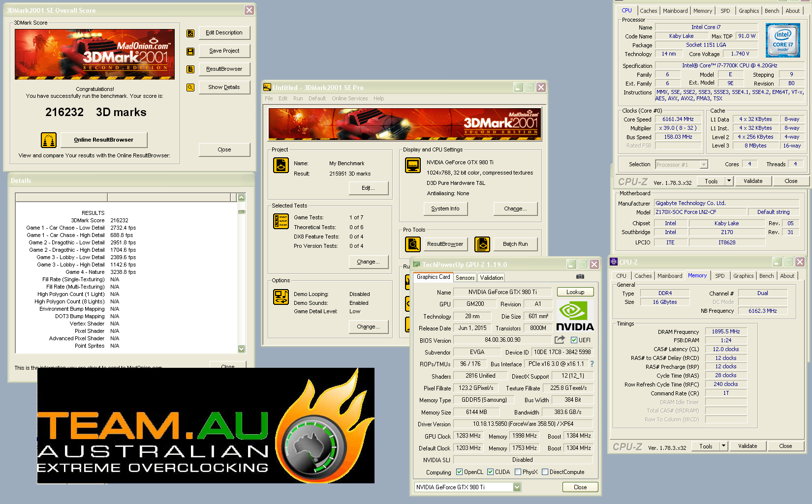Click the System Info button

point(445,209)
